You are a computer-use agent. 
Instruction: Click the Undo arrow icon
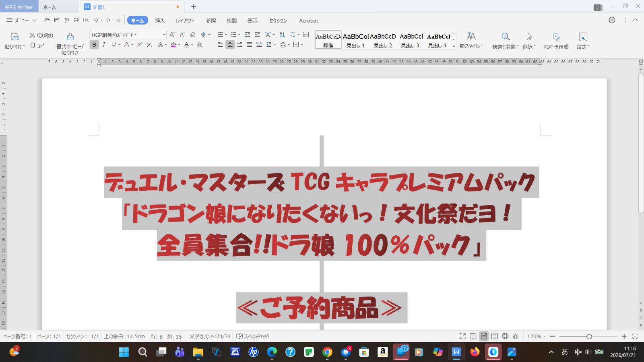[x=96, y=20]
